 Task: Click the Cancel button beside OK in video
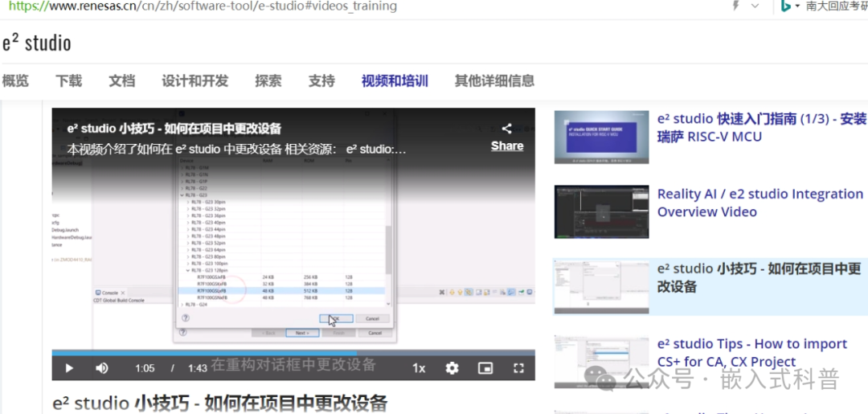click(372, 319)
